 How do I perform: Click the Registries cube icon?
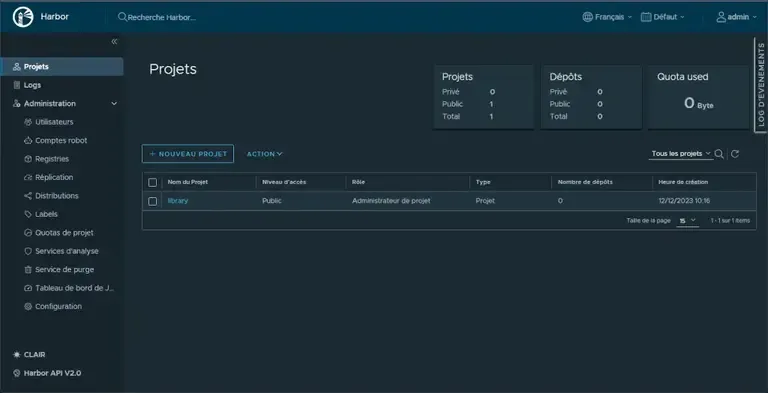(x=28, y=159)
